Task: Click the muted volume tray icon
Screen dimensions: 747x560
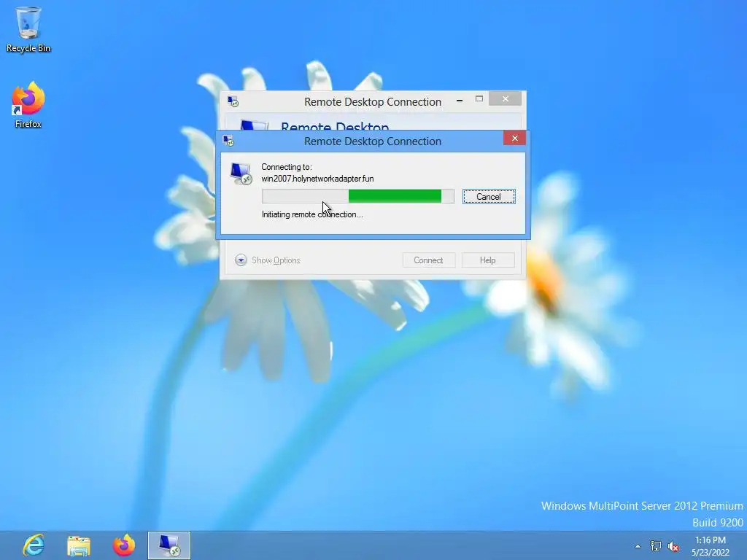Action: point(673,546)
